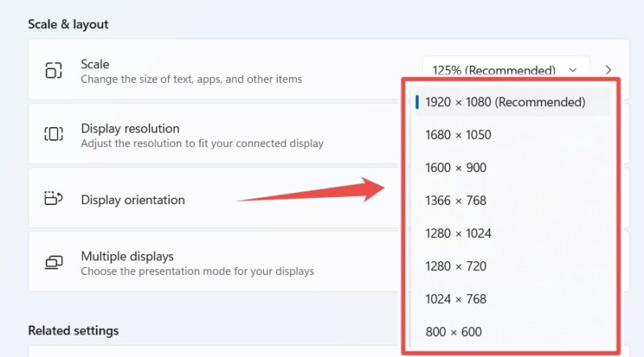Expand Scale options with the right chevron
Screen dimensions: 644x357
pos(609,70)
